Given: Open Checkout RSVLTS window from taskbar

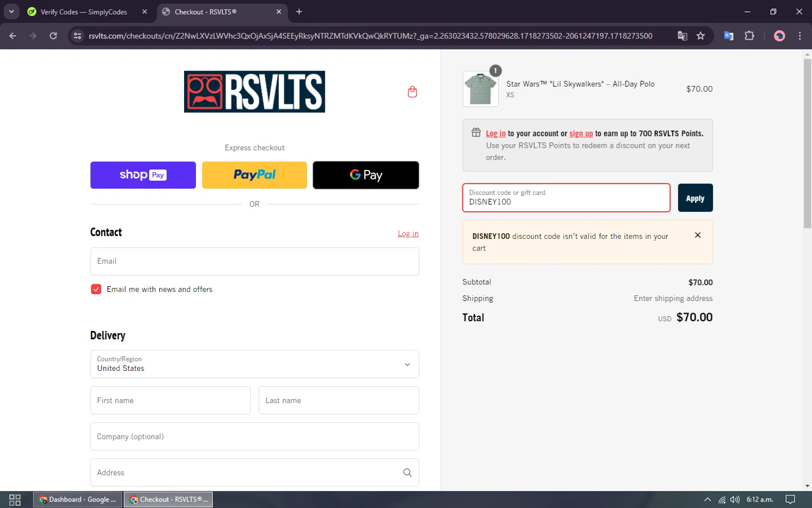Looking at the screenshot, I should pos(168,500).
